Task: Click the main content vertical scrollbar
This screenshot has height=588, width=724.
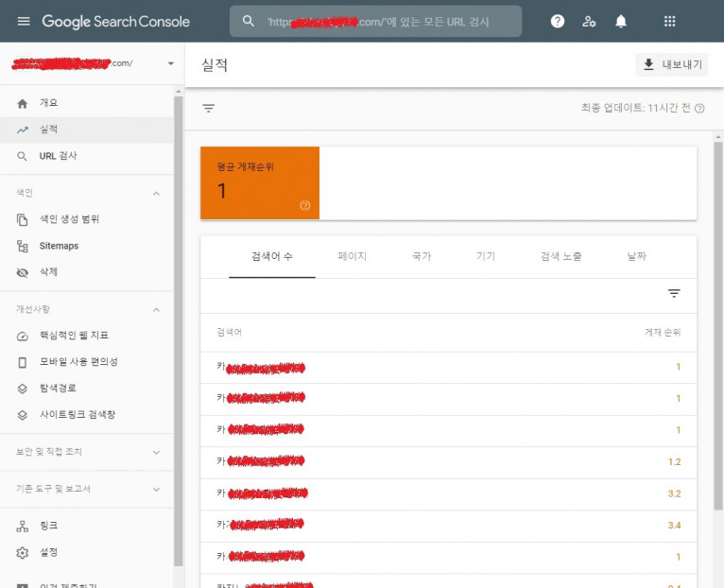Action: tap(718, 326)
